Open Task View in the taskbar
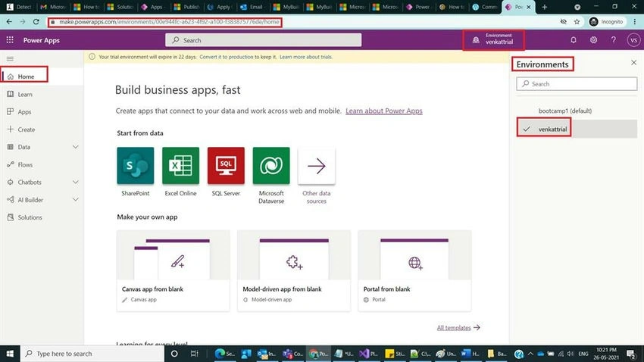This screenshot has width=644, height=362. click(x=195, y=354)
